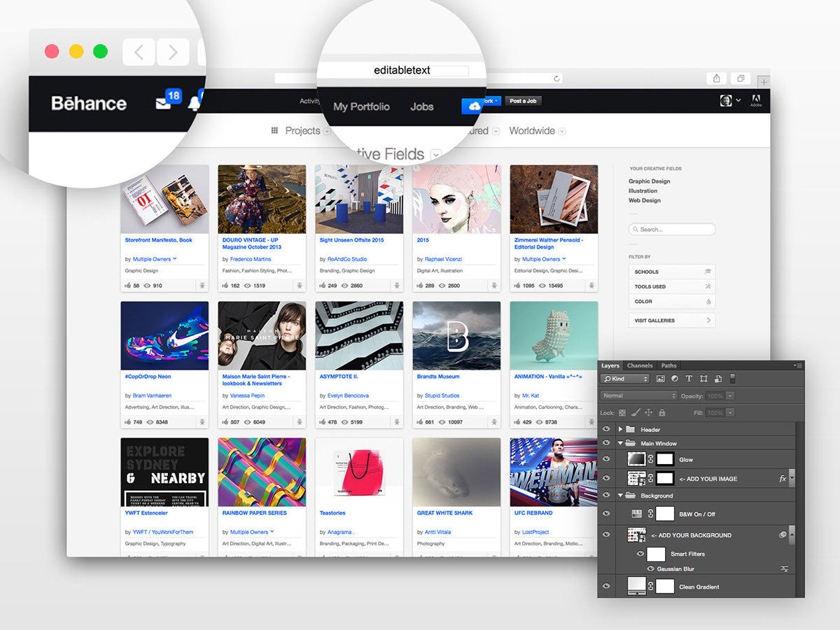The image size is (840, 630).
Task: Click the share icon in browser toolbar
Action: coord(716,78)
